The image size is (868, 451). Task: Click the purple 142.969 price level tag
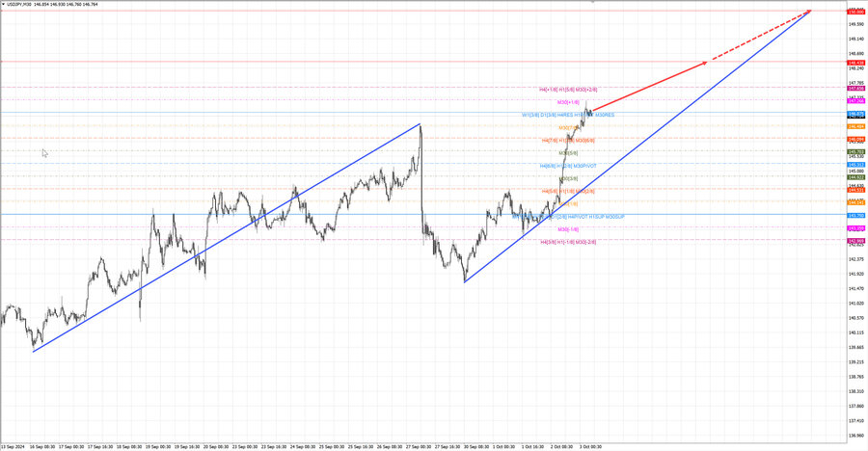coord(855,241)
